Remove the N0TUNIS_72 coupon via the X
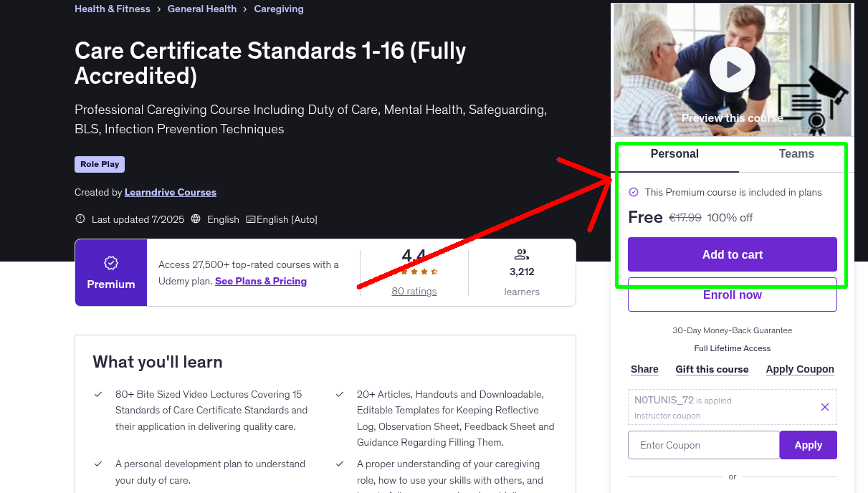This screenshot has height=493, width=868. [824, 406]
